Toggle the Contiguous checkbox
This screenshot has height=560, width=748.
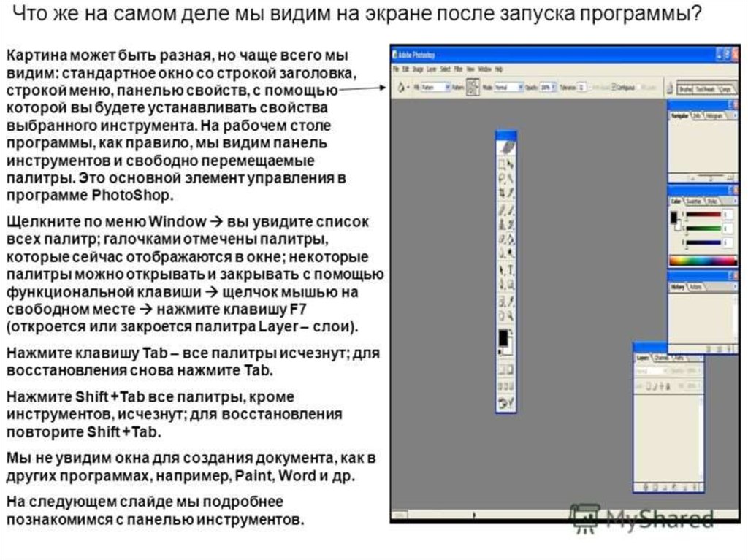(x=614, y=87)
